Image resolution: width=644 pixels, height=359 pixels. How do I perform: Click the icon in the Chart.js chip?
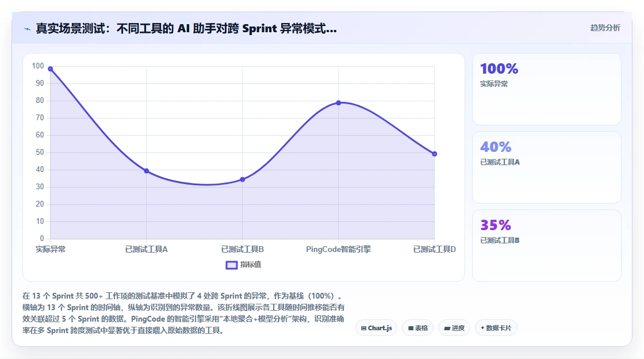pos(363,328)
